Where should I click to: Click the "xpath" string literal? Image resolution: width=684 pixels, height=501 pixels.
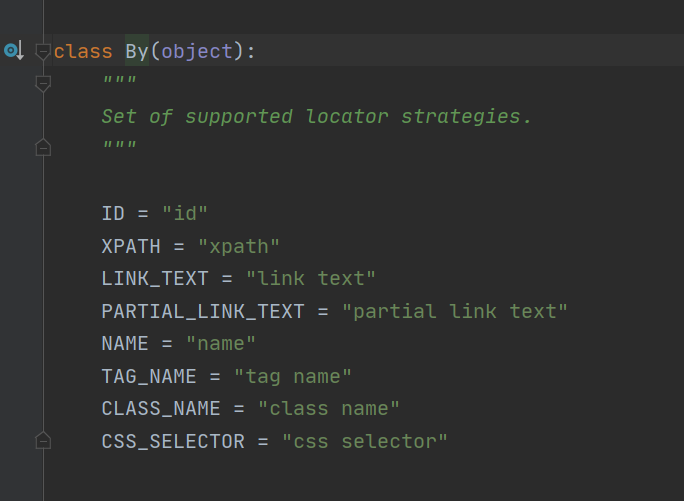tap(238, 246)
